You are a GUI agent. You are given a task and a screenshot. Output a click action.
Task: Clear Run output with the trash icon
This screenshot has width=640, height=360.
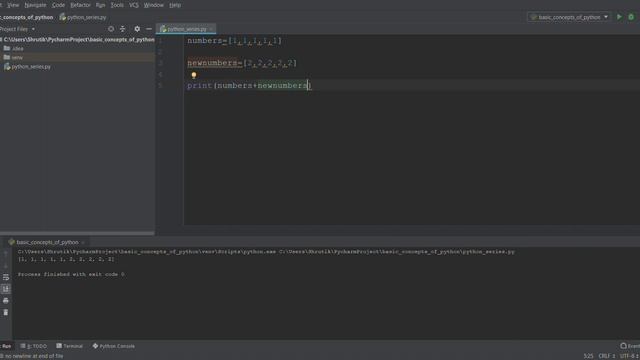(6, 313)
